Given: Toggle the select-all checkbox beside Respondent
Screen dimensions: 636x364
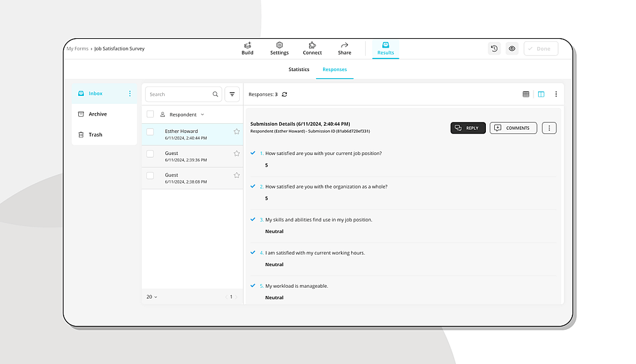Looking at the screenshot, I should (150, 114).
